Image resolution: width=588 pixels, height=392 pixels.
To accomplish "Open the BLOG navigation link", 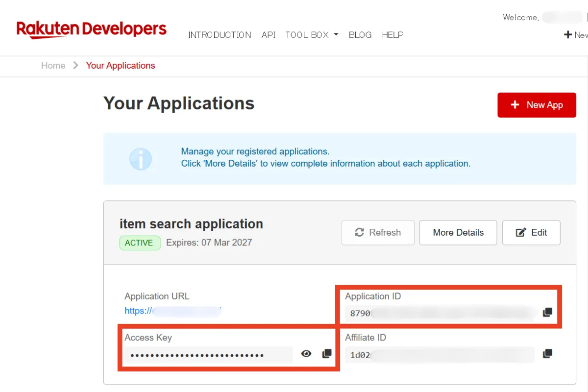I will click(360, 35).
